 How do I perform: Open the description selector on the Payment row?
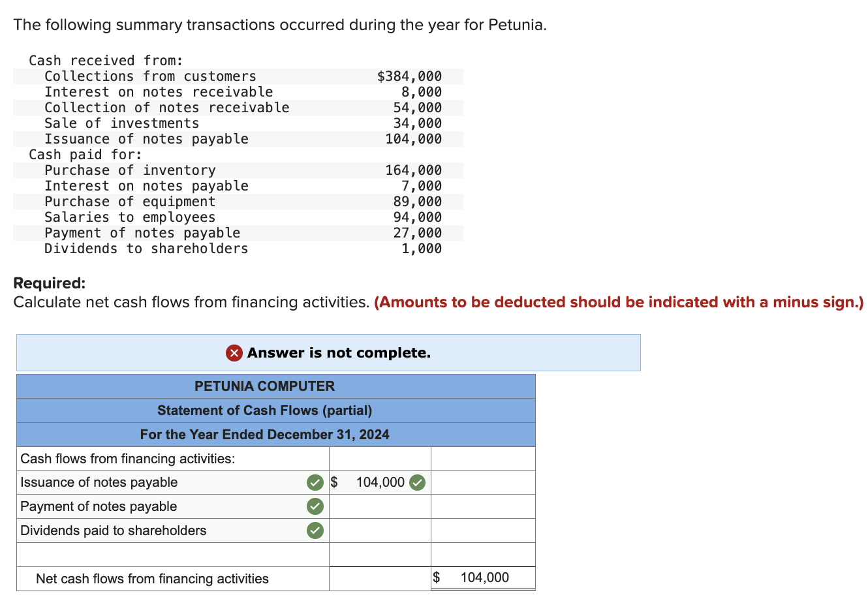tap(163, 506)
